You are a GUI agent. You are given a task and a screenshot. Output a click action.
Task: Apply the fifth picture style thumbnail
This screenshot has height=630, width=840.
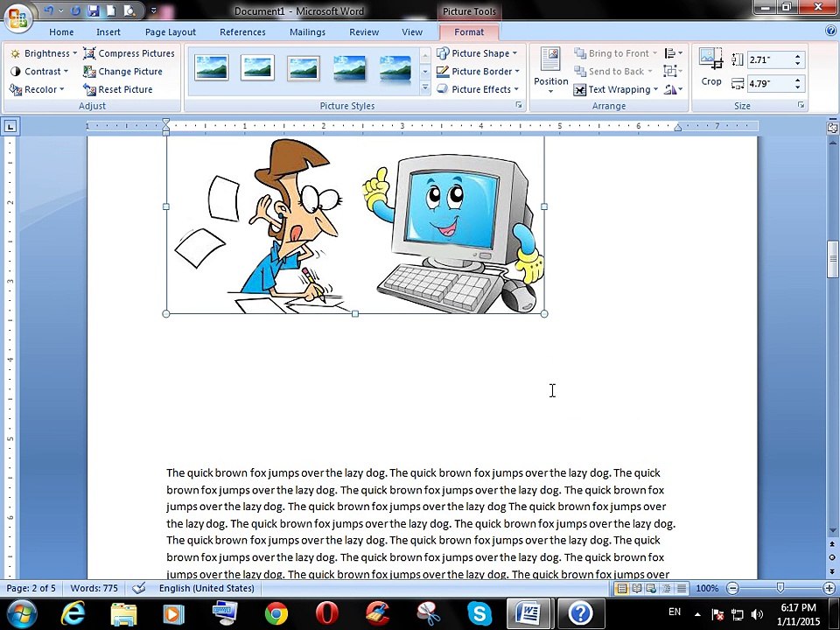tap(395, 68)
